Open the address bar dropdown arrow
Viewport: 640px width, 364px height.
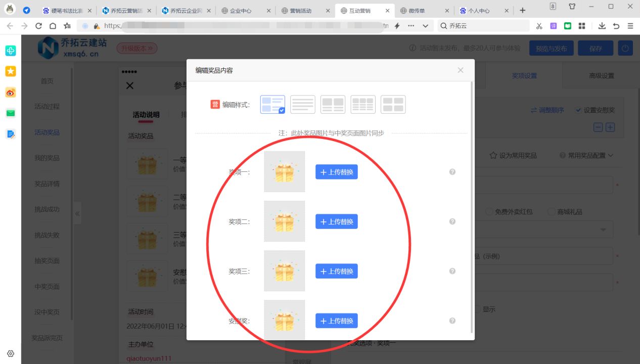[x=426, y=25]
